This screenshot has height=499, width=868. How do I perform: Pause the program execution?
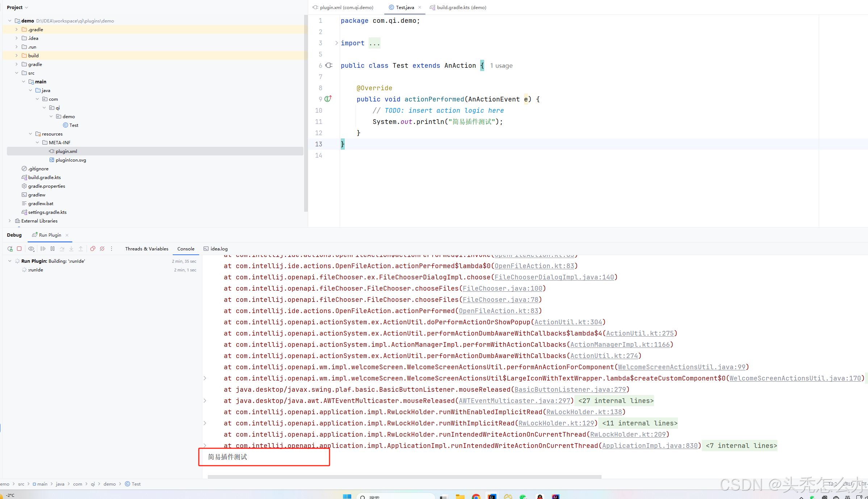[53, 249]
